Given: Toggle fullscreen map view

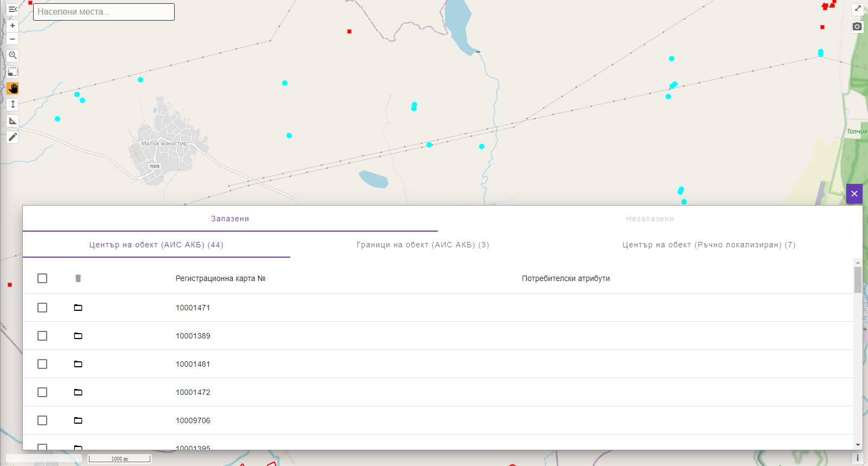Looking at the screenshot, I should [858, 9].
